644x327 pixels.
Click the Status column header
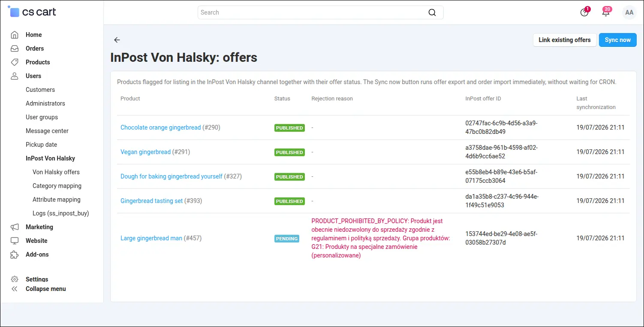(282, 99)
